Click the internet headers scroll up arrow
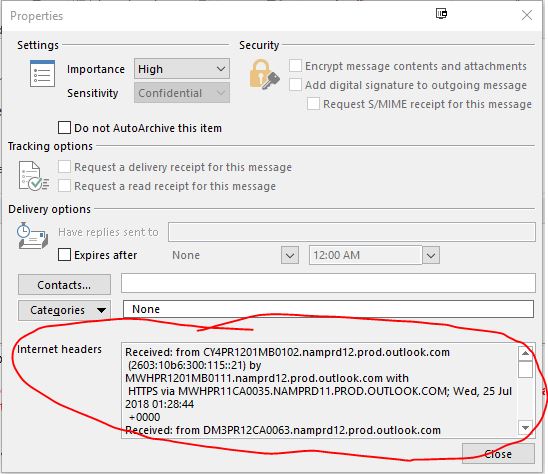Screen dimensions: 548x474 click(525, 353)
